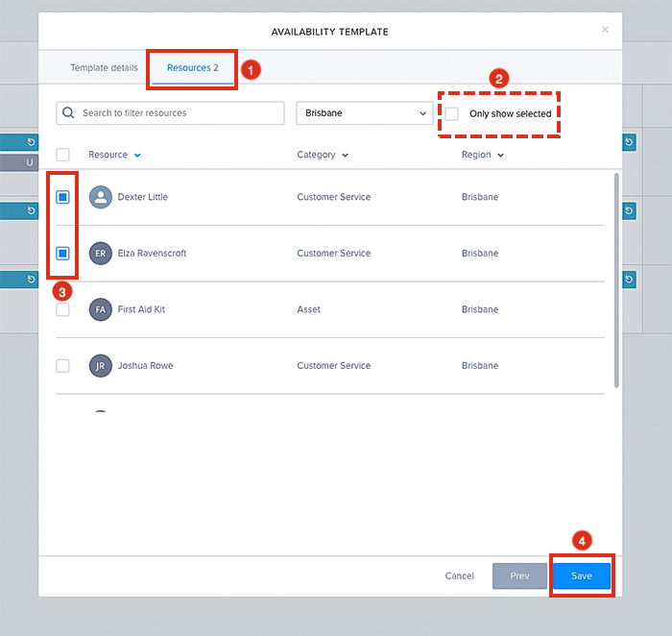This screenshot has height=636, width=672.
Task: Check the First Aid Kit checkbox
Action: pos(62,309)
